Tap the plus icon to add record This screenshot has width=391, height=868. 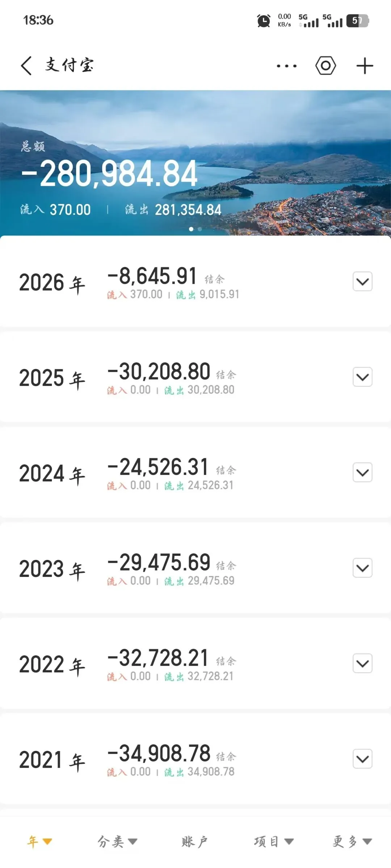coord(365,66)
